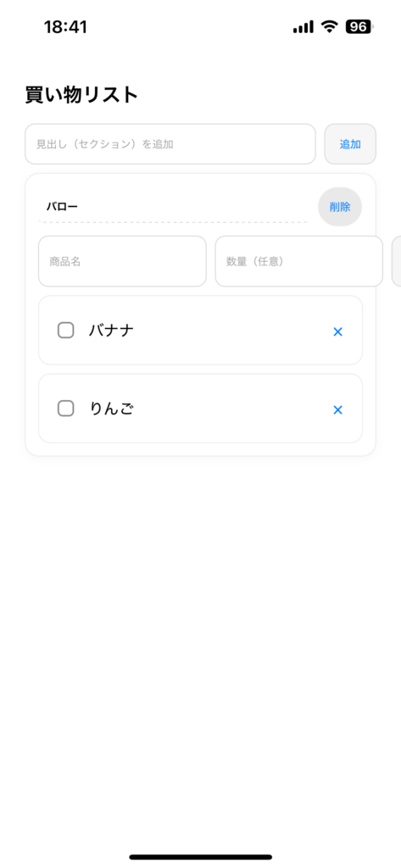
Task: Tap the 18:41 clock in status bar
Action: pos(65,26)
